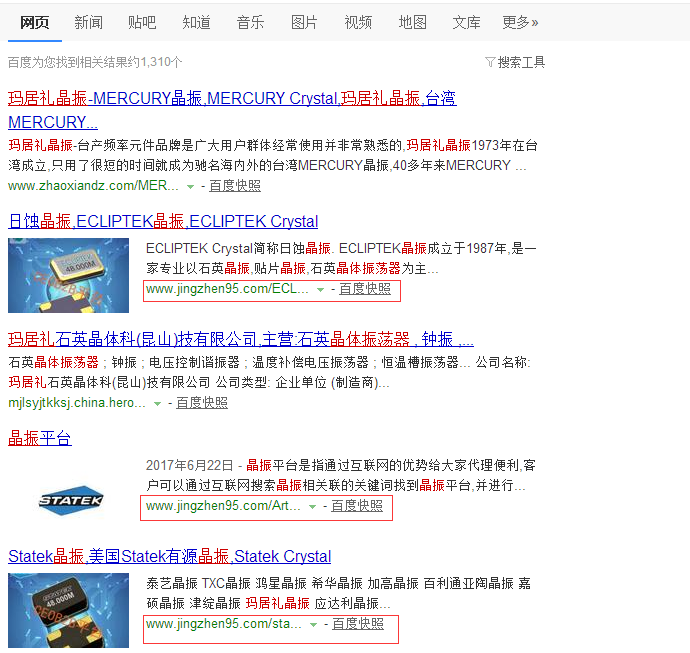Expand arrow next to mjlsyjtkksj.china.hero URL
The image size is (690, 653).
click(x=157, y=404)
